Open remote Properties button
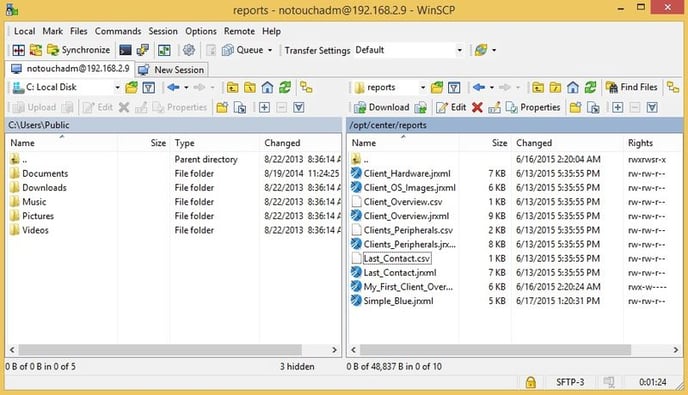 click(533, 108)
